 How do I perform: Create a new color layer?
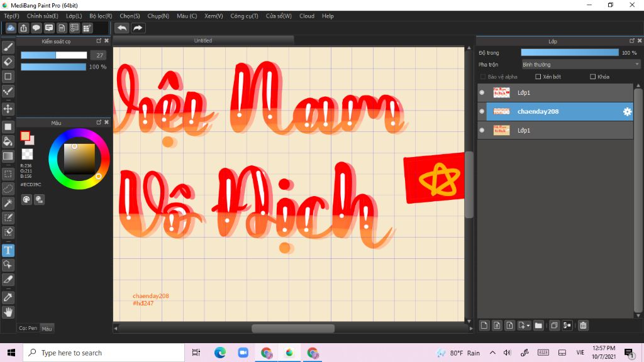[x=484, y=326]
